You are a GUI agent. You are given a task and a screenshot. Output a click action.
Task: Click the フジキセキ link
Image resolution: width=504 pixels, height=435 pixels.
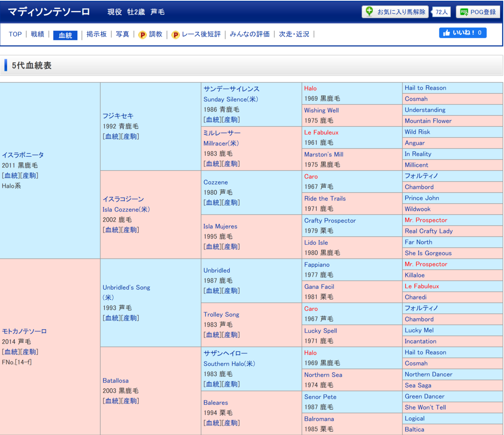click(x=118, y=116)
